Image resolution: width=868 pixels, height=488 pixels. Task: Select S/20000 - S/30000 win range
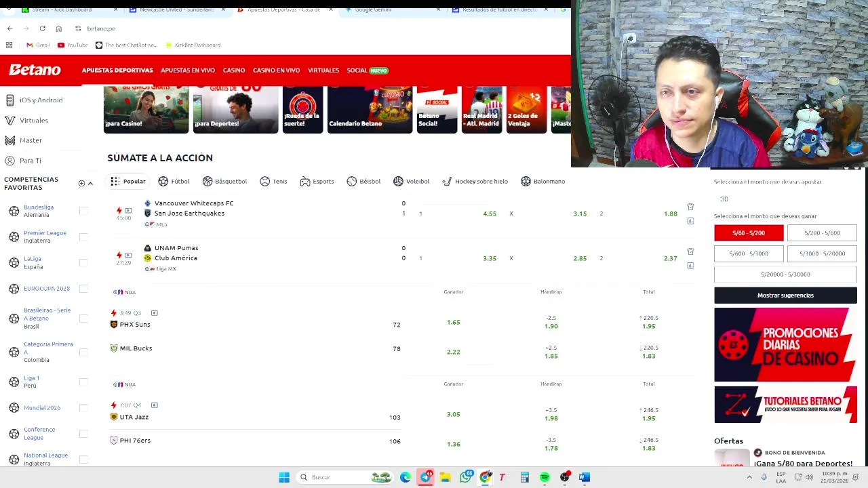click(x=785, y=274)
